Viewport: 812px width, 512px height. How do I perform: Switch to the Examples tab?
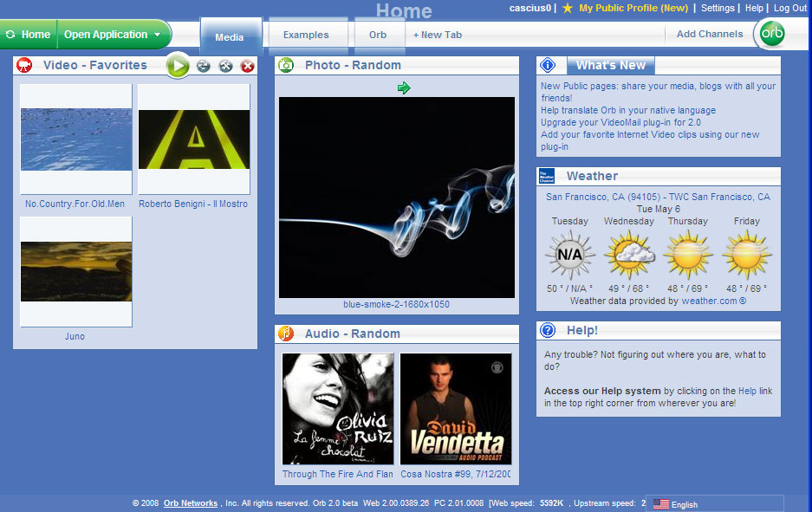tap(306, 36)
